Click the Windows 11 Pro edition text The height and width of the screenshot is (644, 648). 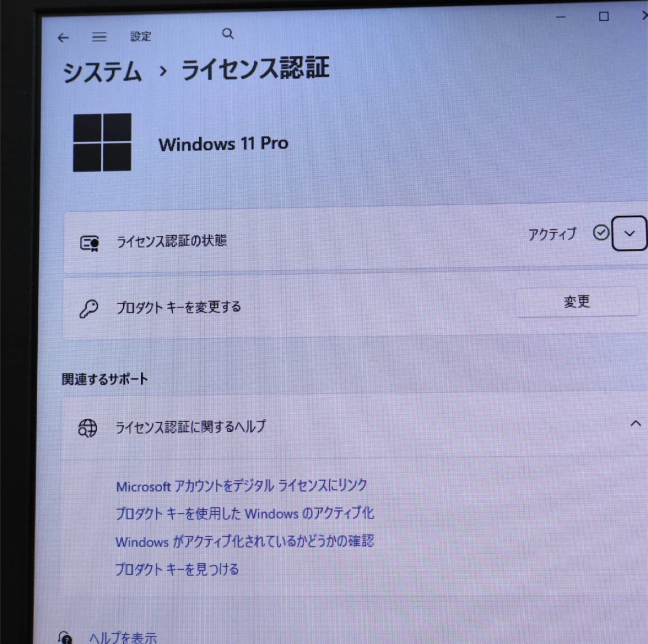[224, 144]
